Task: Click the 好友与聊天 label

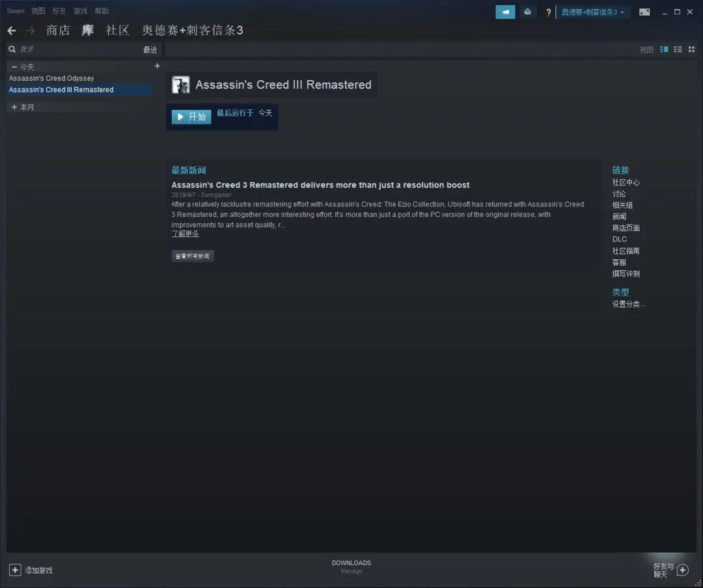Action: (663, 570)
